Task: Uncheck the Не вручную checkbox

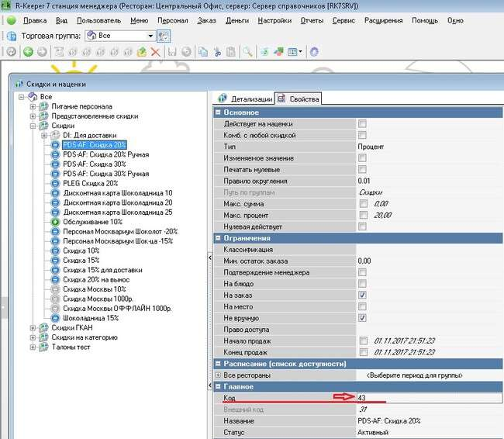Action: click(x=362, y=318)
